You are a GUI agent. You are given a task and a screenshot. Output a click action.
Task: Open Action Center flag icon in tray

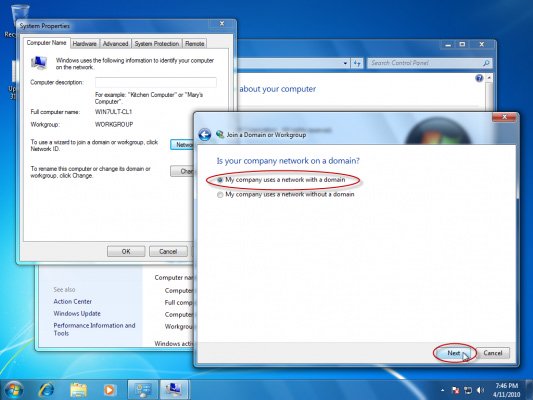(455, 390)
